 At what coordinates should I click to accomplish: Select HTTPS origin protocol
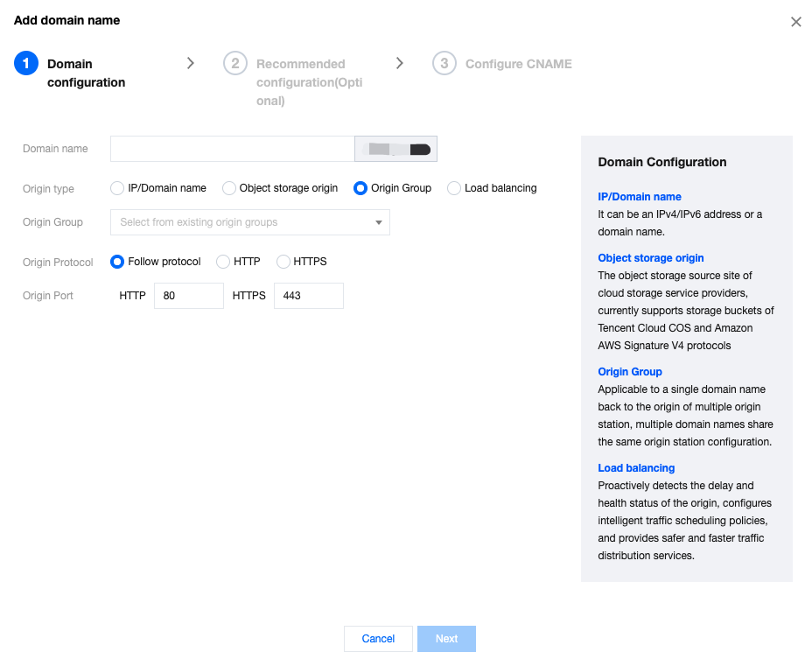pyautogui.click(x=283, y=262)
